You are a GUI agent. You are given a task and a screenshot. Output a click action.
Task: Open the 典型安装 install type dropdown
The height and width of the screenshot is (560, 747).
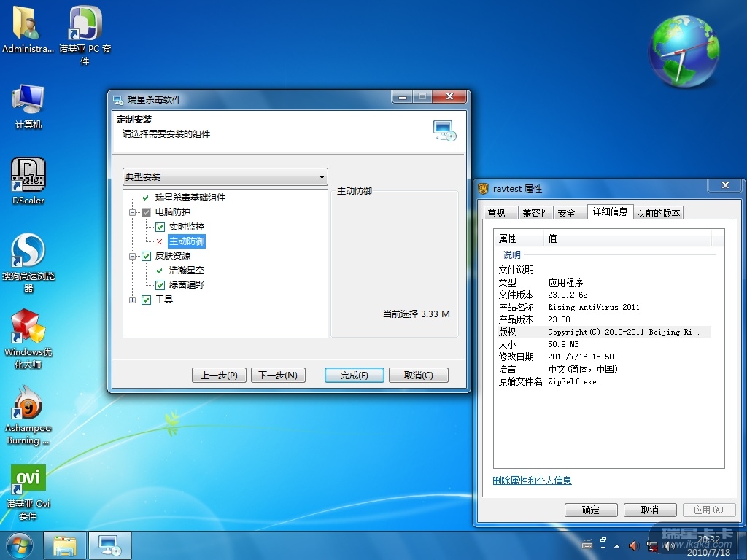pyautogui.click(x=225, y=176)
